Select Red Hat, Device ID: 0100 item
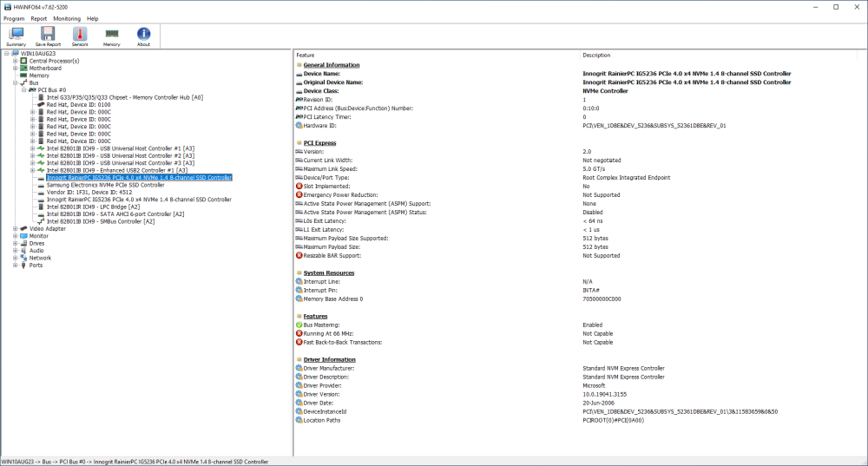868x466 pixels. [x=79, y=105]
